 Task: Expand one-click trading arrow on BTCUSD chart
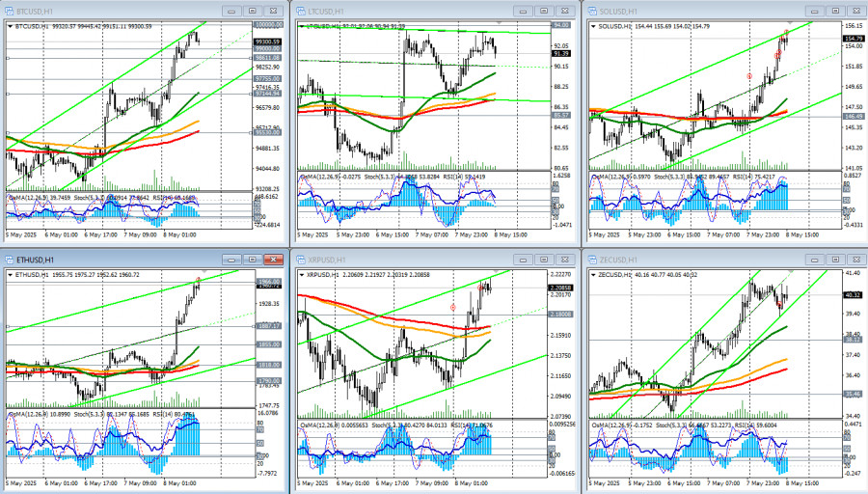[x=10, y=26]
